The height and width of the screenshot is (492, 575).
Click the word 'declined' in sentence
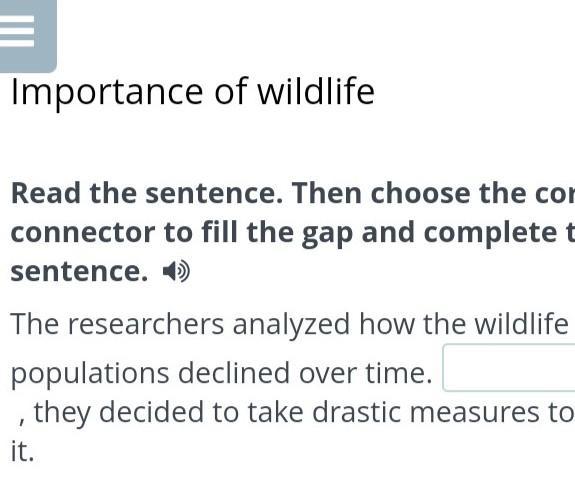[x=234, y=373]
